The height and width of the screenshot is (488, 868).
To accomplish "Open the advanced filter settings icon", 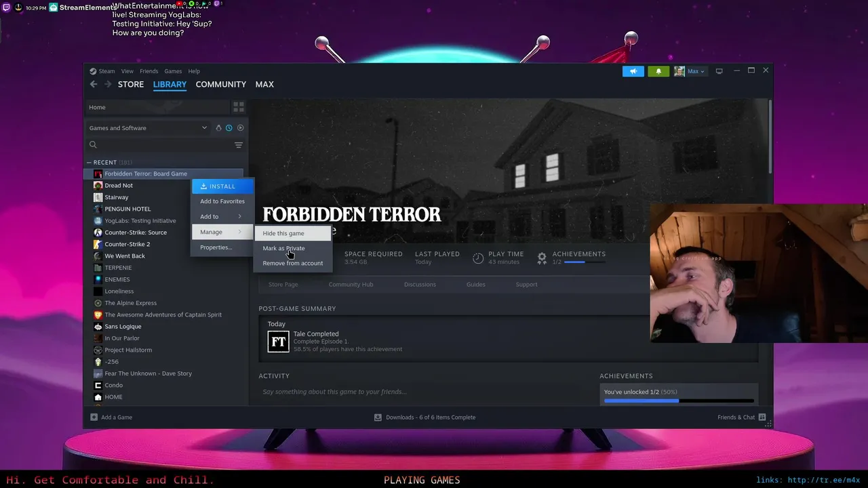I will click(239, 145).
